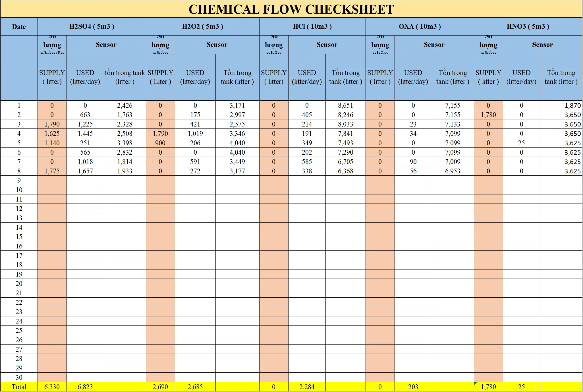This screenshot has width=583, height=392.
Task: Select the HCl ( 10m3 ) header
Action: click(312, 26)
